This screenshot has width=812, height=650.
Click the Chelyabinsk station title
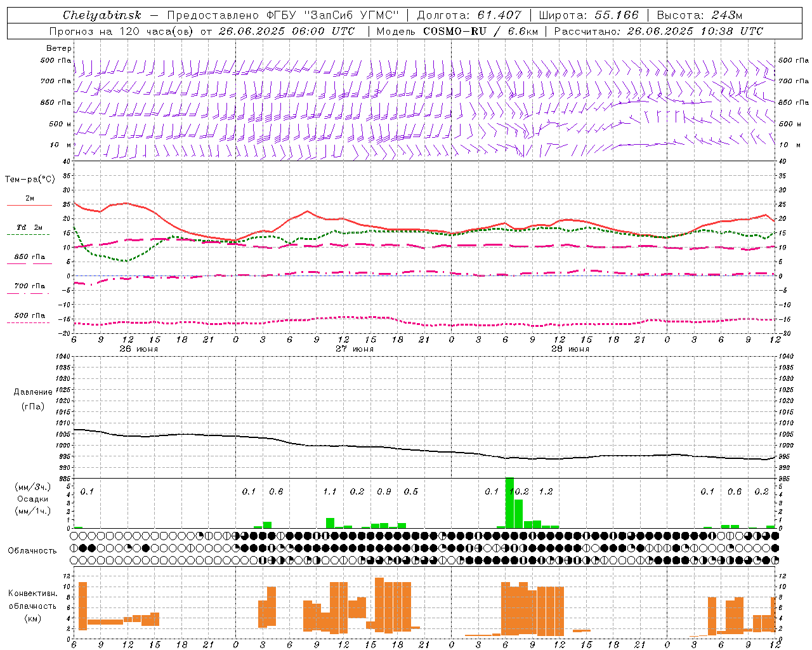click(x=102, y=15)
